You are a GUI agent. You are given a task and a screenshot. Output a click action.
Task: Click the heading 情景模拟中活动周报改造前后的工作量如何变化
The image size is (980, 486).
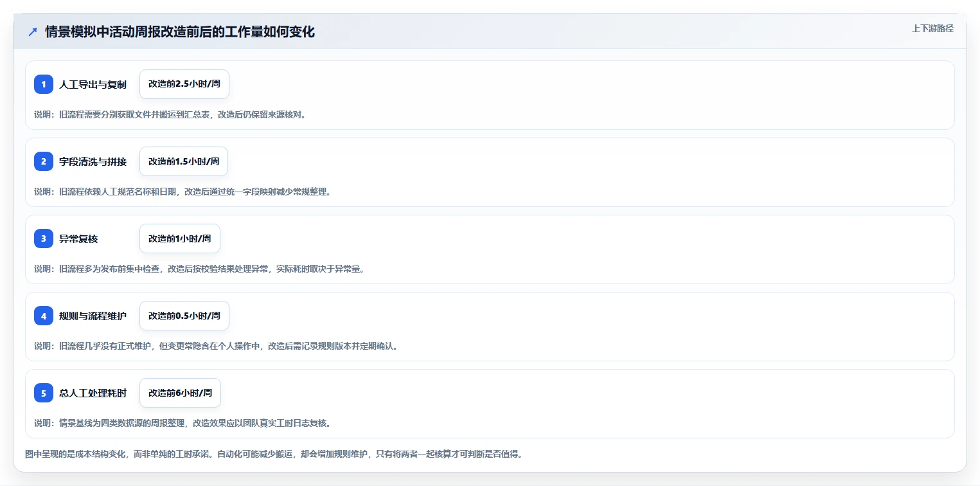(x=180, y=32)
